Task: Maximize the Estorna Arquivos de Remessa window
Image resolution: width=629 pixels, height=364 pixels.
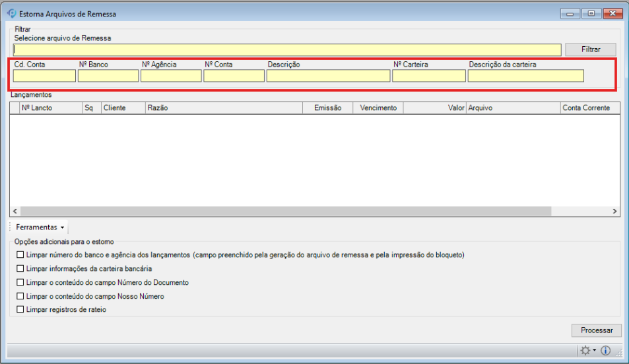Action: point(591,13)
